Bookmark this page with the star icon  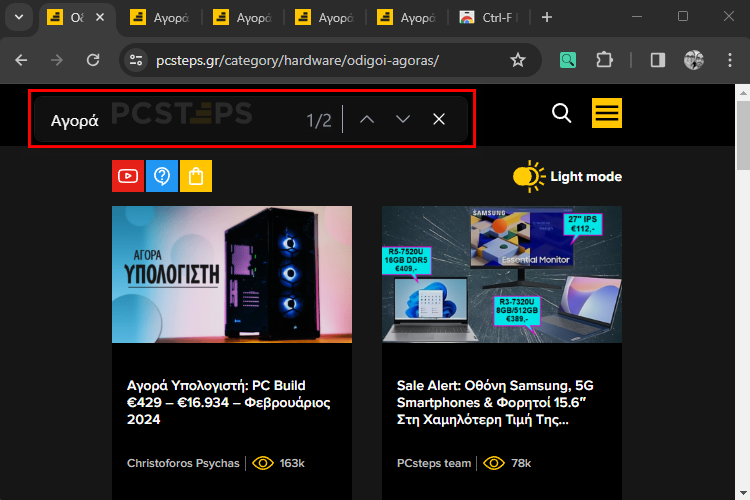click(518, 60)
